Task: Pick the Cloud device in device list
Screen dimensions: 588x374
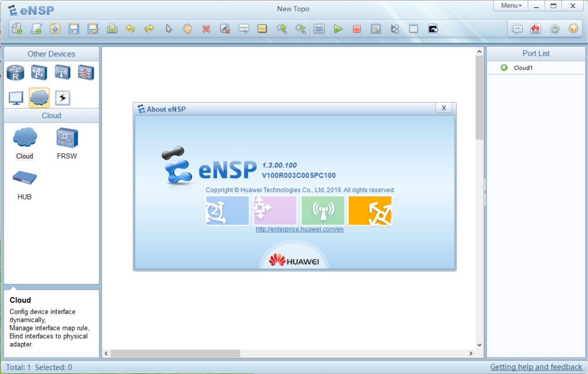Action: (24, 143)
